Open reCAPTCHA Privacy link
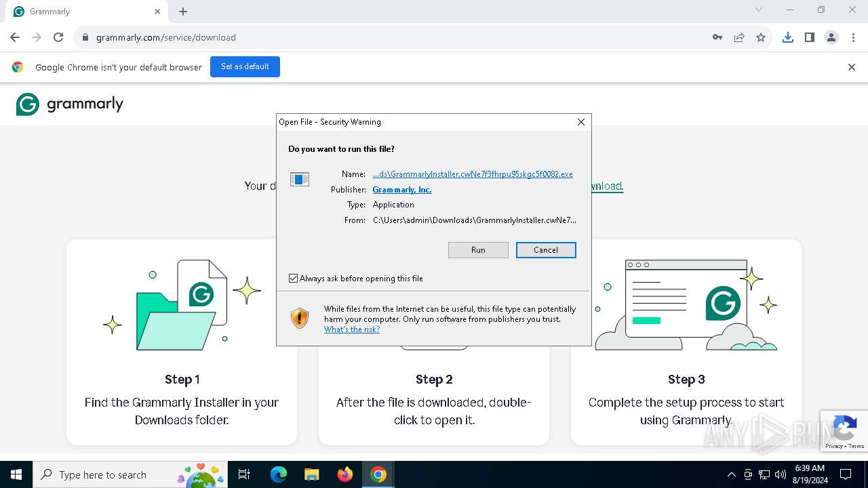Screen dimensions: 868x488 [x=834, y=446]
